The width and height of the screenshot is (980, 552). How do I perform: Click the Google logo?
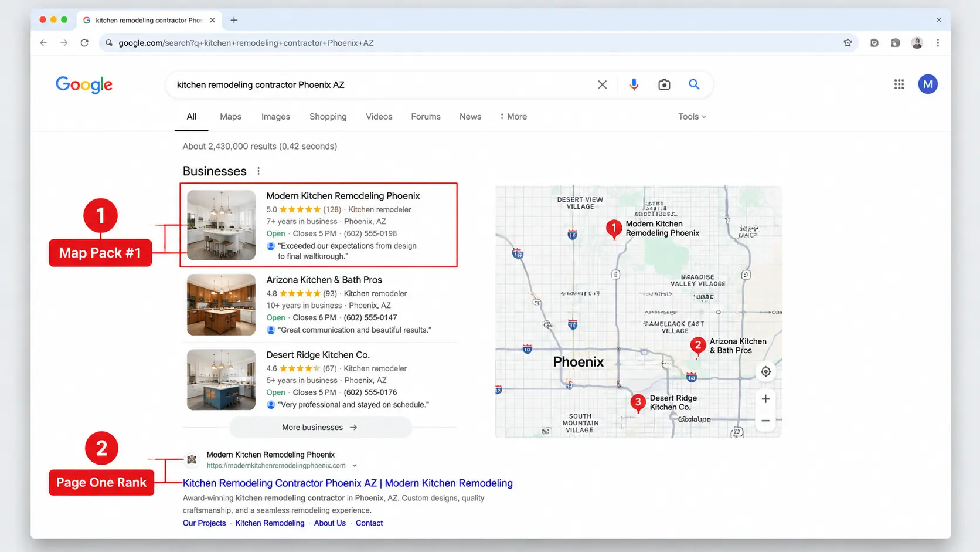(x=84, y=85)
